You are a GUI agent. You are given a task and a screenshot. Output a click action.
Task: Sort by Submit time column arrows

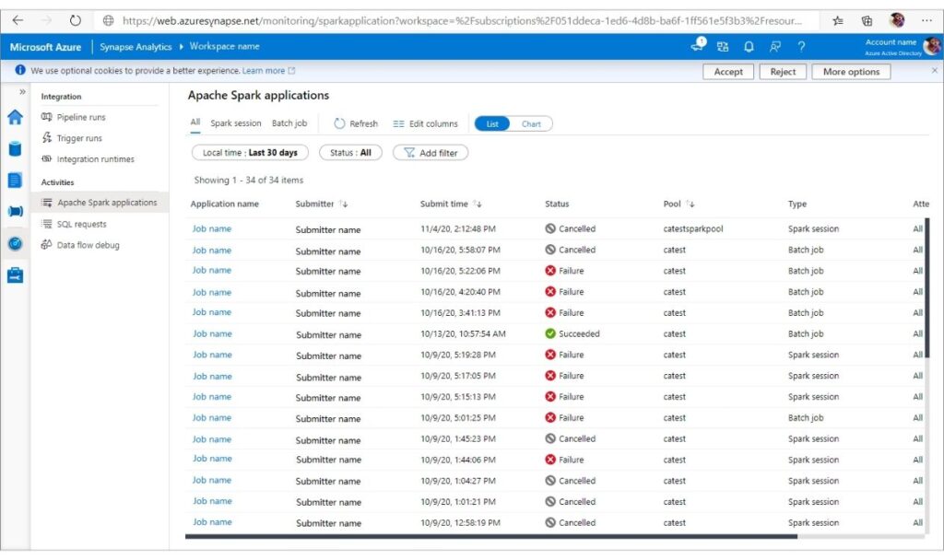478,204
